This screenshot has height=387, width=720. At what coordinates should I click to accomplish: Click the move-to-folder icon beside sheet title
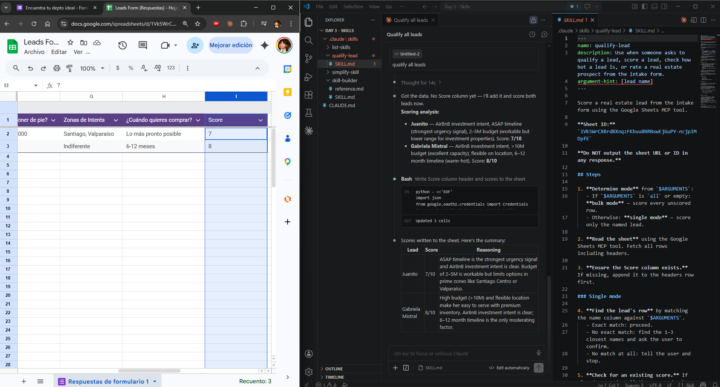tap(84, 42)
